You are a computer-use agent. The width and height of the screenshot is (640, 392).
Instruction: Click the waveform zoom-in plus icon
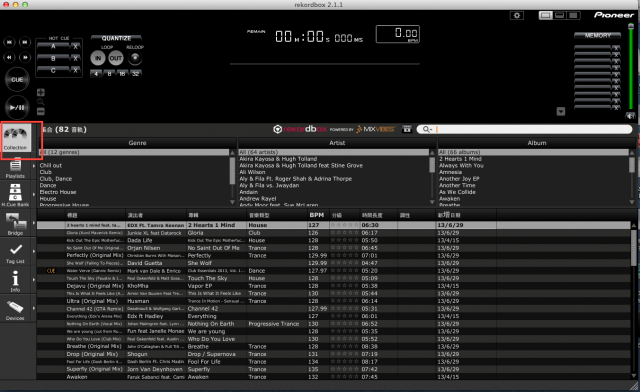click(x=40, y=92)
